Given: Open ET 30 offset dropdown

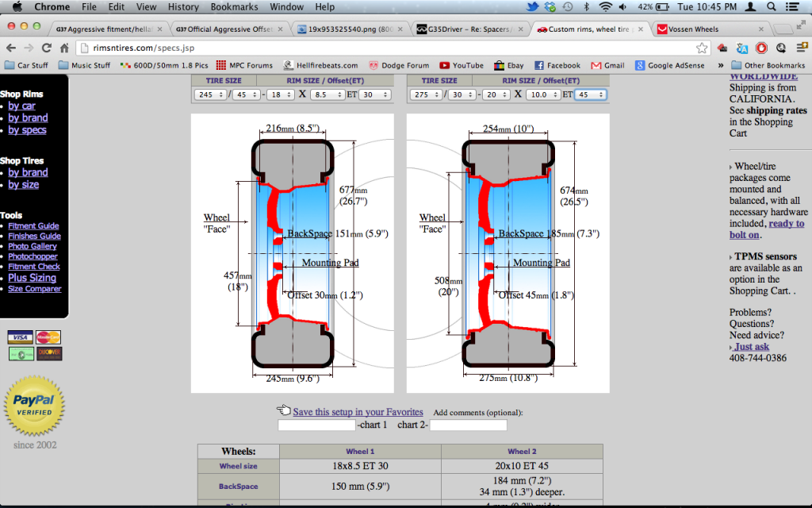Looking at the screenshot, I should point(374,94).
